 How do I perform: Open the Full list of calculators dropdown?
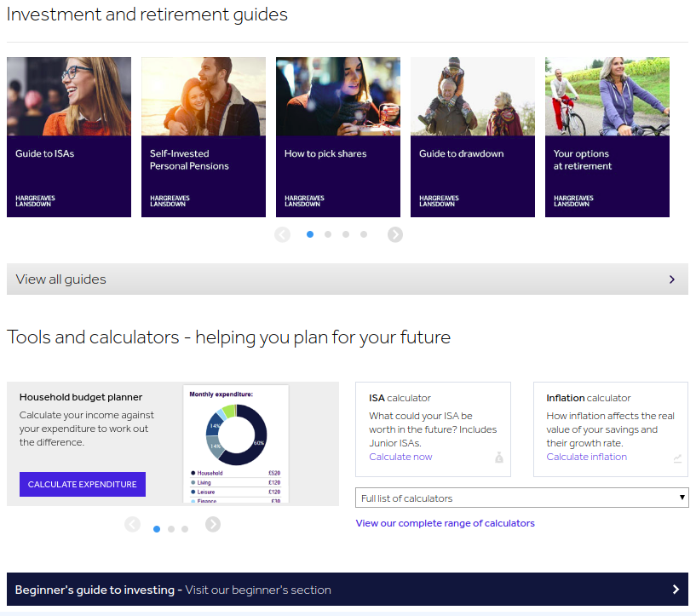[x=521, y=498]
